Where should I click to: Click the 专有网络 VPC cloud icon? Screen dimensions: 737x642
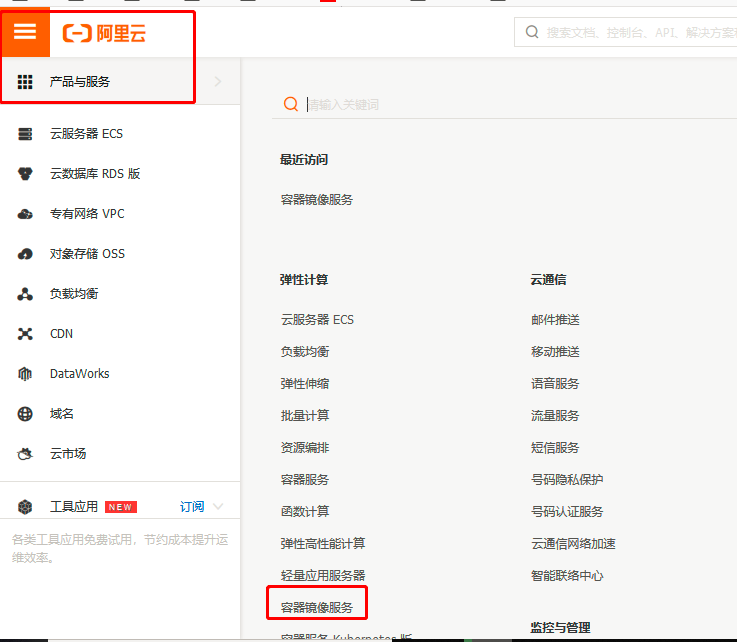coord(25,214)
